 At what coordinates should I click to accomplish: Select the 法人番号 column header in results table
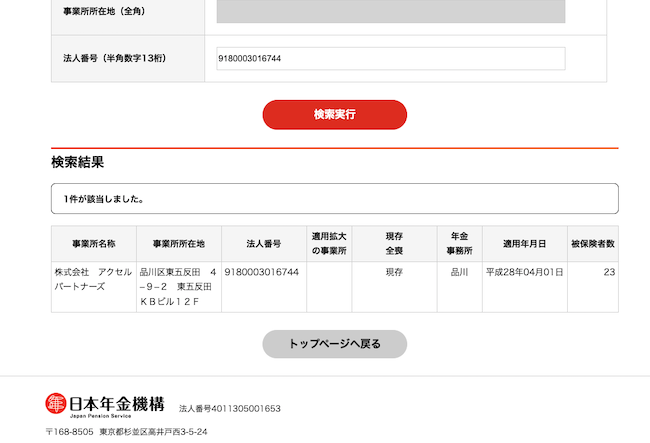(263, 244)
